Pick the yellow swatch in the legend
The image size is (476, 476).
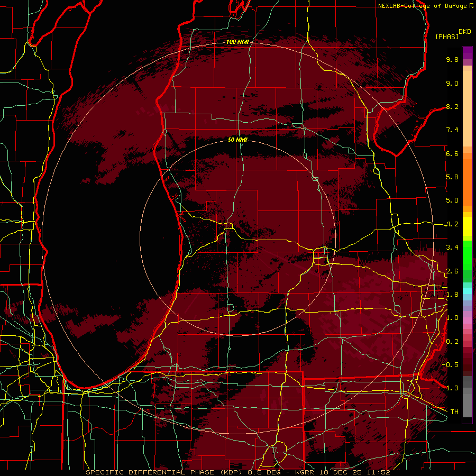(x=467, y=226)
